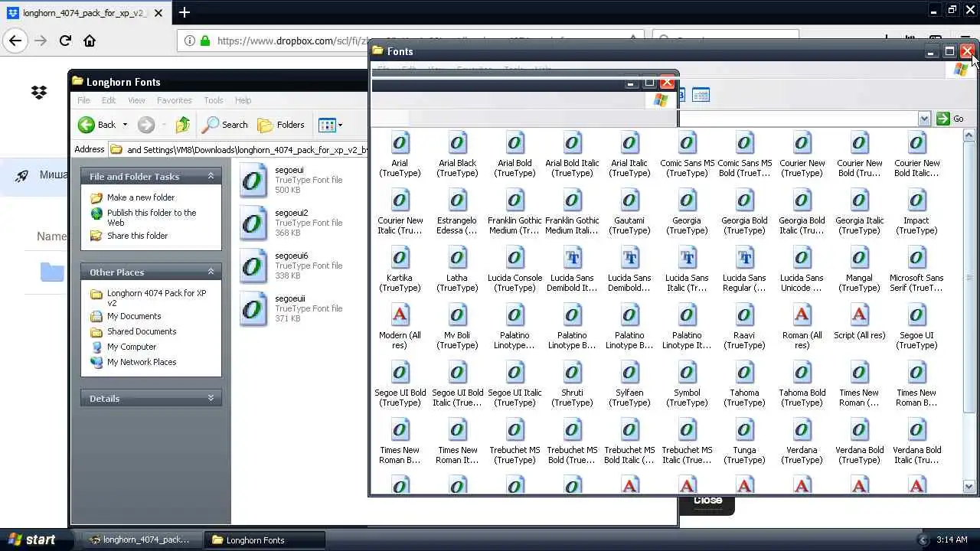
Task: Expand the Details panel
Action: coord(211,398)
